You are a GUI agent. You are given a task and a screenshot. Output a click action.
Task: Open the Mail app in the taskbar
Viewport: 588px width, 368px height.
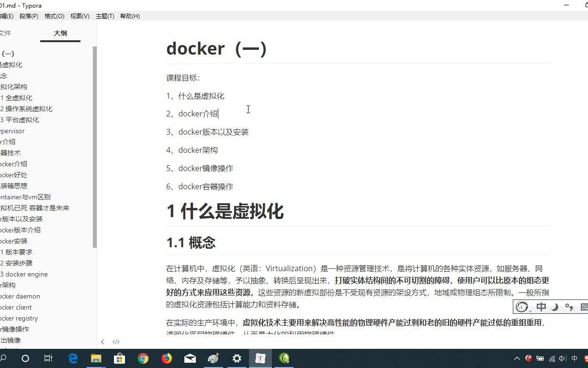[x=190, y=358]
